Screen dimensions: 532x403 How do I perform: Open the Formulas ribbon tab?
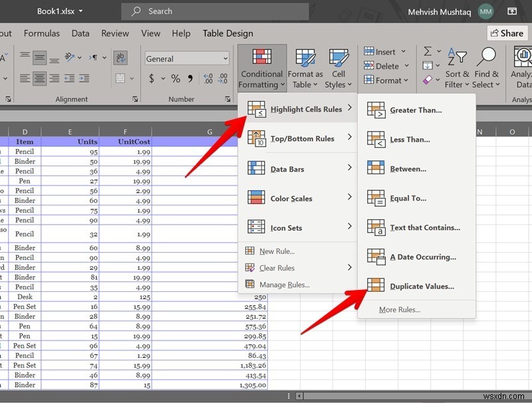click(42, 33)
